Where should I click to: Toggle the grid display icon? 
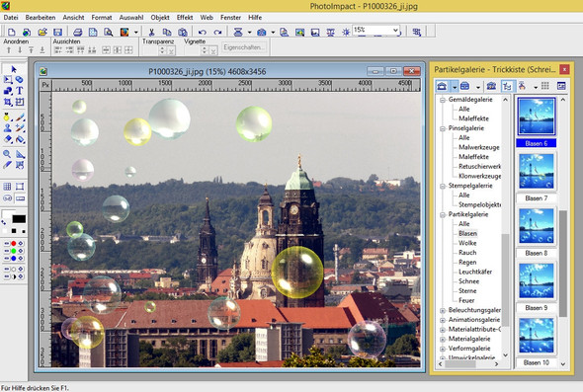(x=8, y=187)
